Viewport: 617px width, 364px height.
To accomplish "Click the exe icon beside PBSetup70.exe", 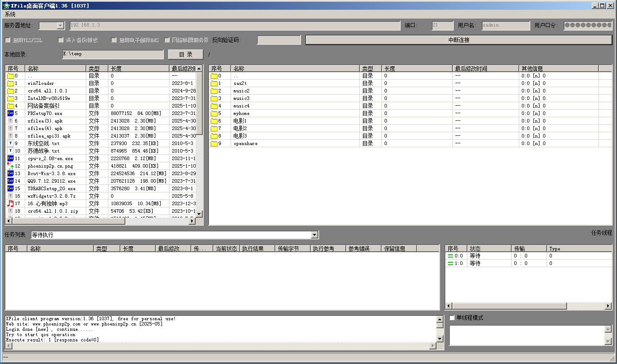I will click(11, 113).
